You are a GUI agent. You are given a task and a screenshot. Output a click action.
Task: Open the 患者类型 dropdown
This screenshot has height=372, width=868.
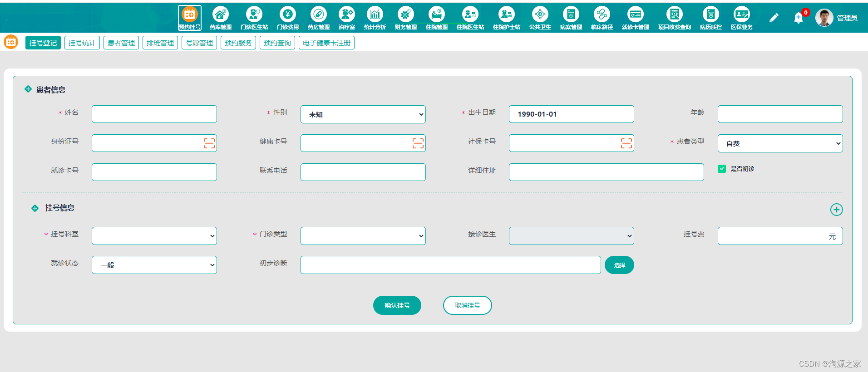coord(780,143)
